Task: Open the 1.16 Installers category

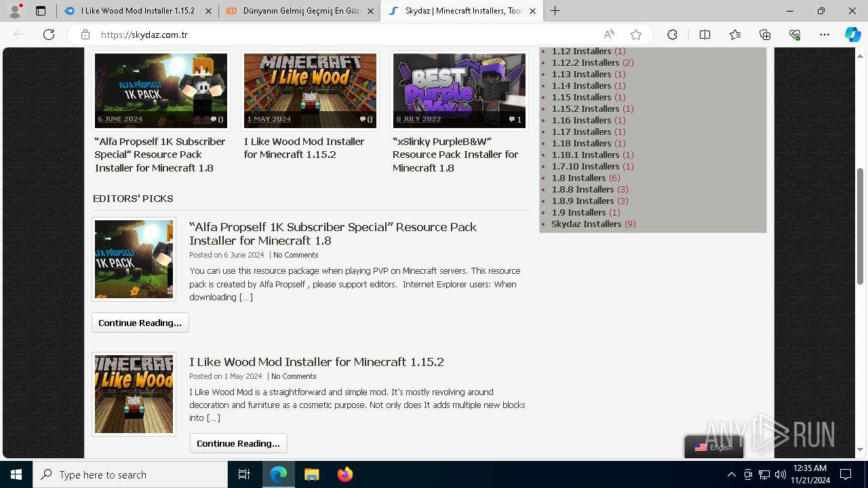Action: (581, 120)
